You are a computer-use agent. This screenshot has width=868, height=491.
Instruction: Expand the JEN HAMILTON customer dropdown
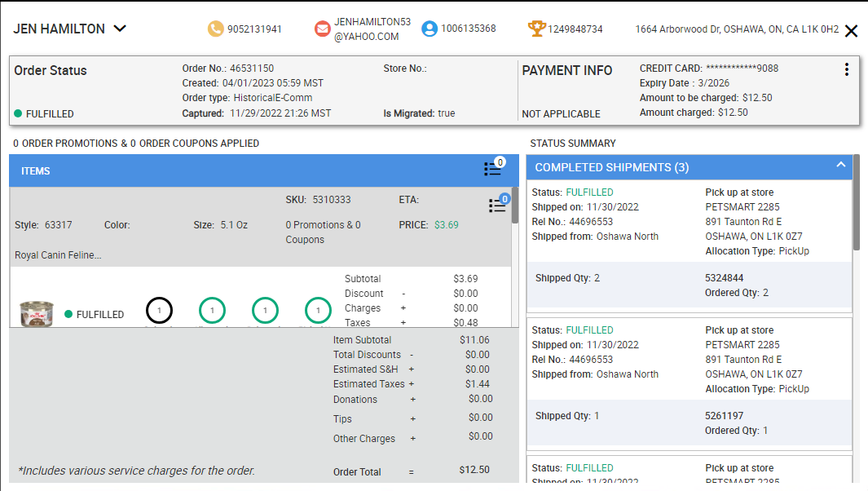tap(120, 29)
